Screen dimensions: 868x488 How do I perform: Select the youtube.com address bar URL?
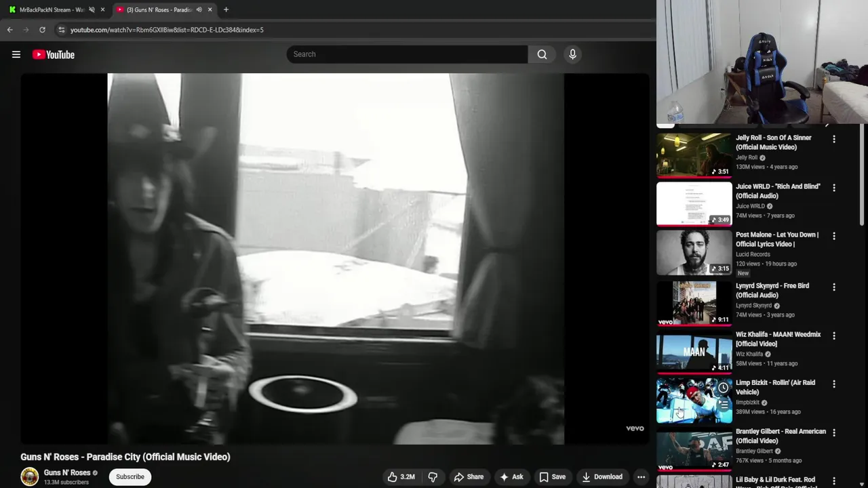pos(167,30)
